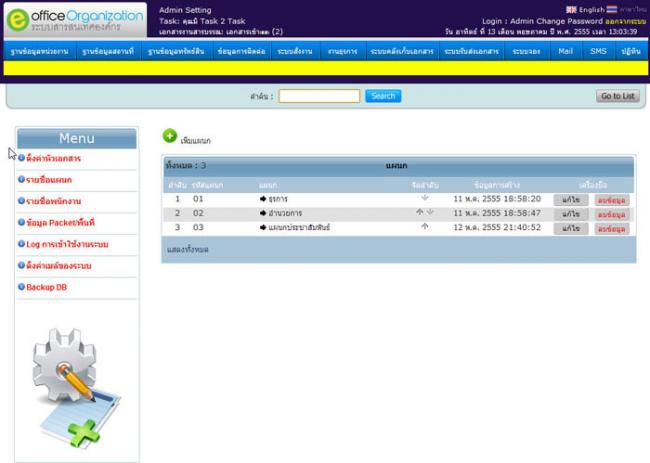
Task: Open the ระบบรับส่งเอกสาร menu
Action: pyautogui.click(x=471, y=51)
